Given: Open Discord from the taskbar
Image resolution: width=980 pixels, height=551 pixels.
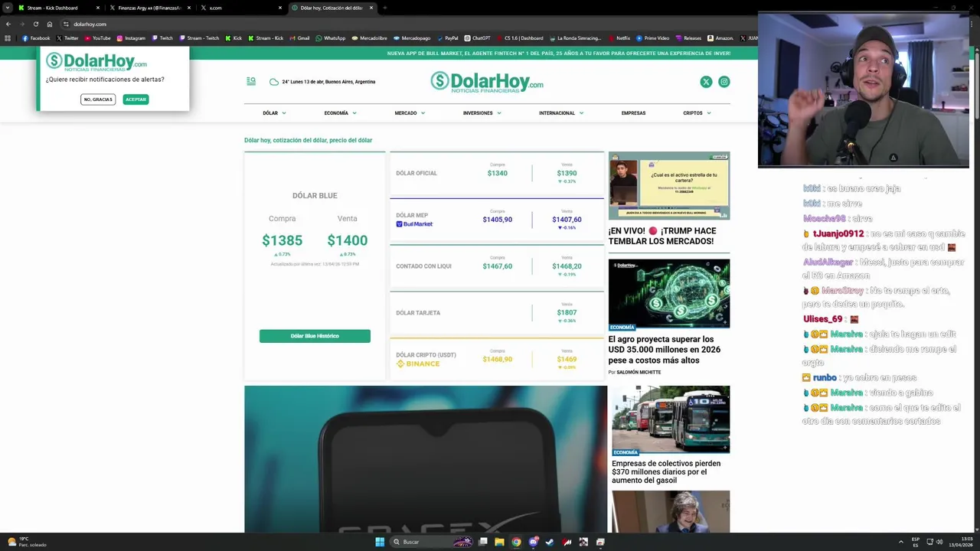Looking at the screenshot, I should 533,542.
